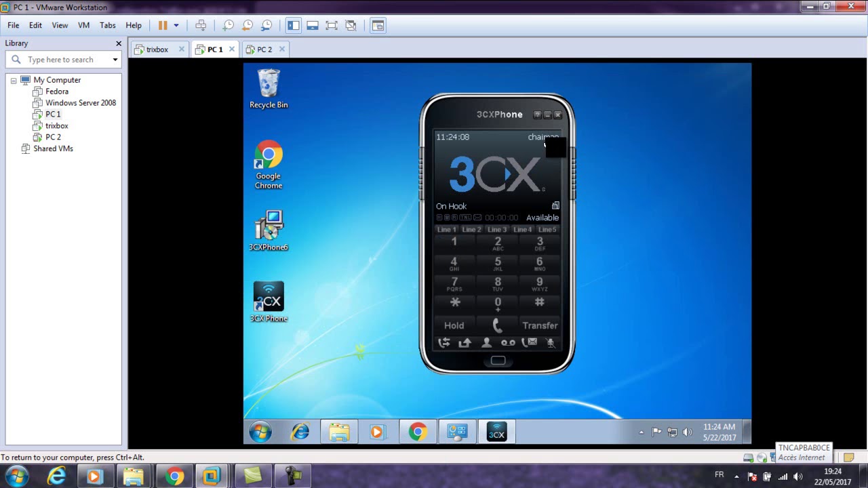The height and width of the screenshot is (488, 868).
Task: Open contacts person icon on 3CXPhone
Action: [x=486, y=343]
